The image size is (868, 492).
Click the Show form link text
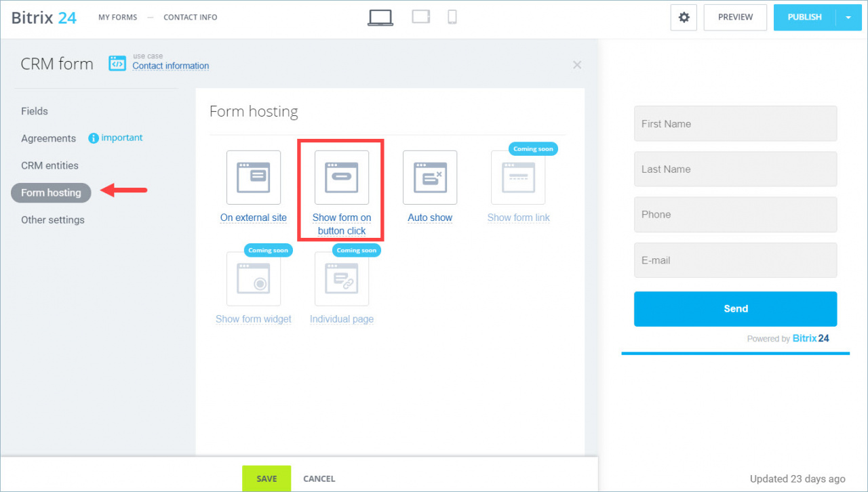[519, 218]
